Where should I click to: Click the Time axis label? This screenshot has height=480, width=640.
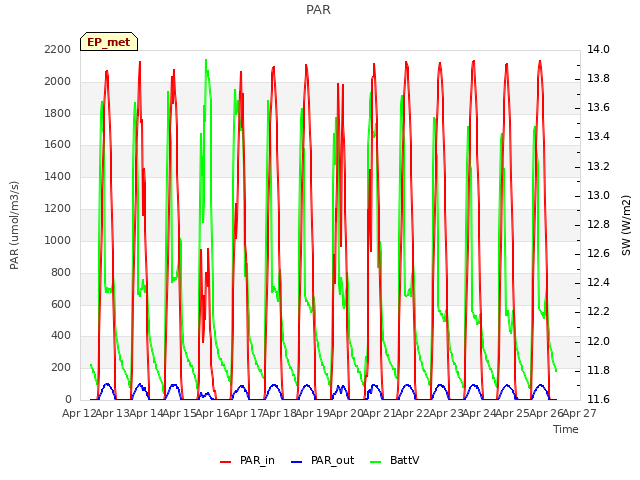tap(566, 429)
